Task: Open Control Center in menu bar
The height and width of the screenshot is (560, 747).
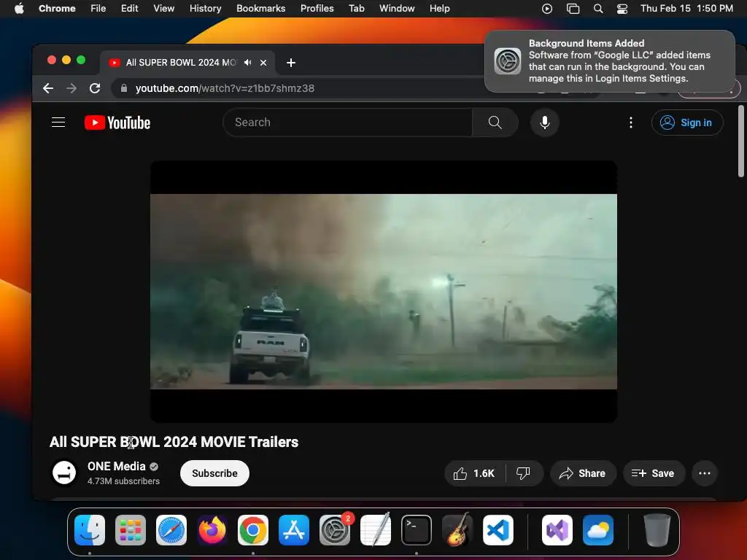Action: point(622,8)
